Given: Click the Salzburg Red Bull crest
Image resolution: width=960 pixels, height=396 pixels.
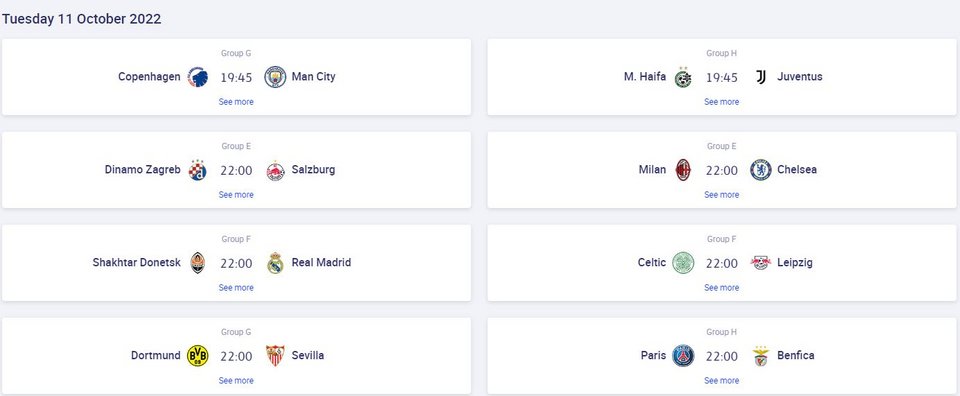Looking at the screenshot, I should [275, 171].
